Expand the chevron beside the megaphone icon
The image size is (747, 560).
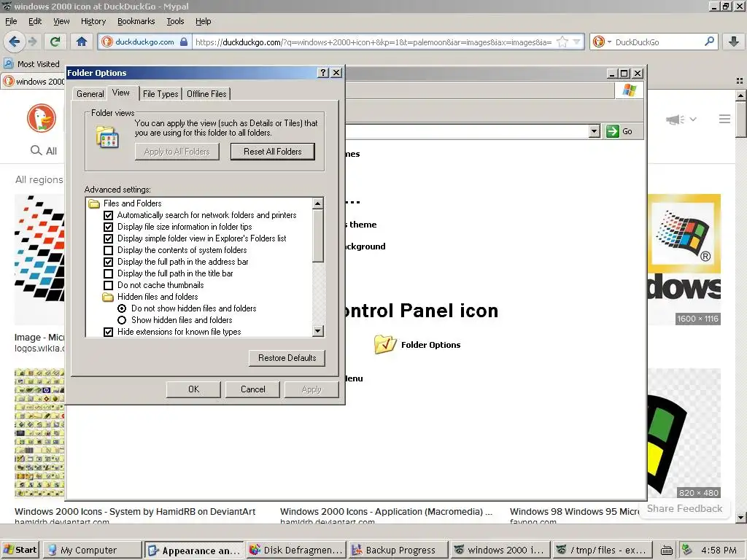[x=693, y=120]
